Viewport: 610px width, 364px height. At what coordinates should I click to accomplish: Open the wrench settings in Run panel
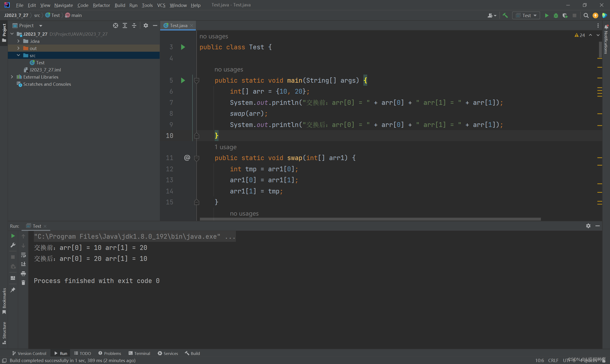coord(13,245)
